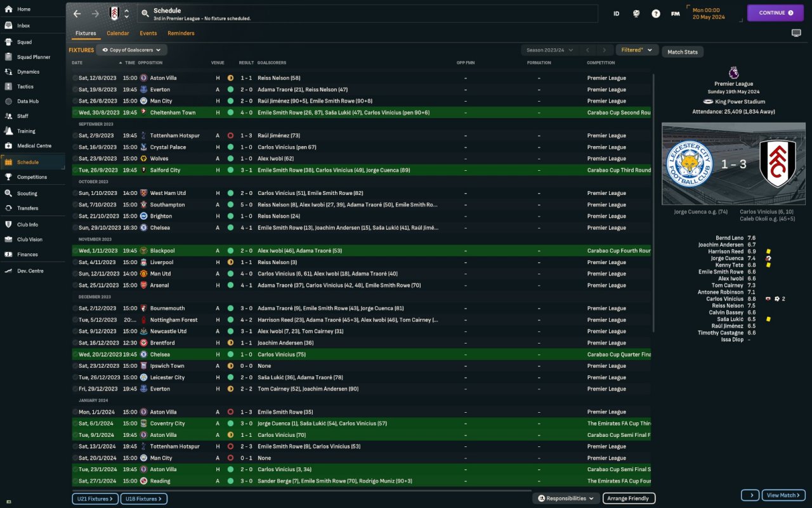Open Competitions from the sidebar

[32, 177]
